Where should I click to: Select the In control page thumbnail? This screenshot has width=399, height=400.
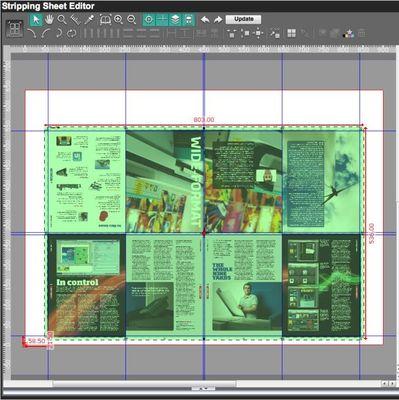pyautogui.click(x=87, y=285)
